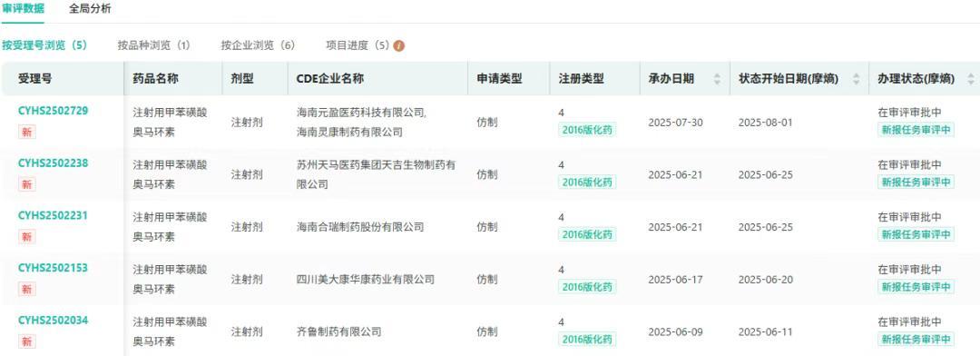Switch to the 全局分析 tab
The image size is (980, 356).
point(90,9)
